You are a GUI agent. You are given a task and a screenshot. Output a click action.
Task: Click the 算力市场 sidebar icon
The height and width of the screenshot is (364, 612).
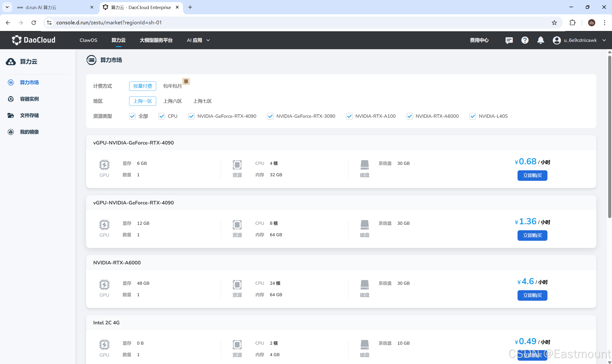(x=11, y=82)
